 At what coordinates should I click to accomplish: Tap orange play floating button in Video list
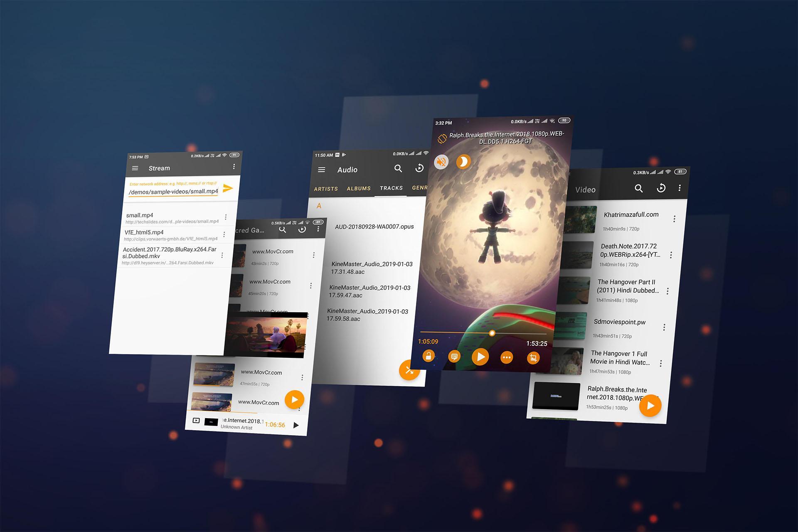point(650,405)
